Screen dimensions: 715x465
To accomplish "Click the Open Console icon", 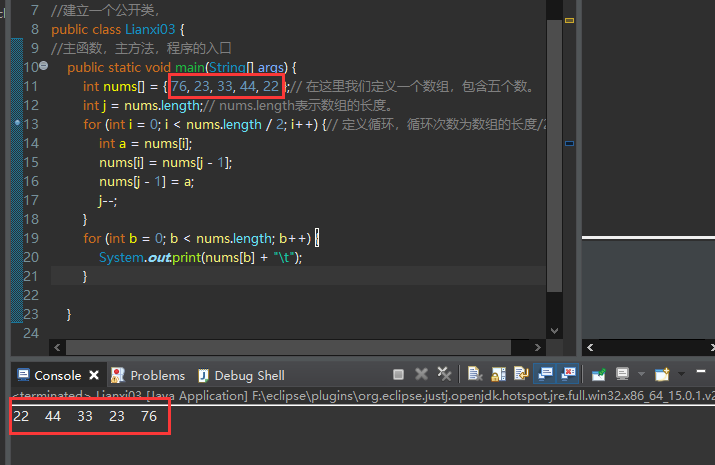I will [662, 374].
